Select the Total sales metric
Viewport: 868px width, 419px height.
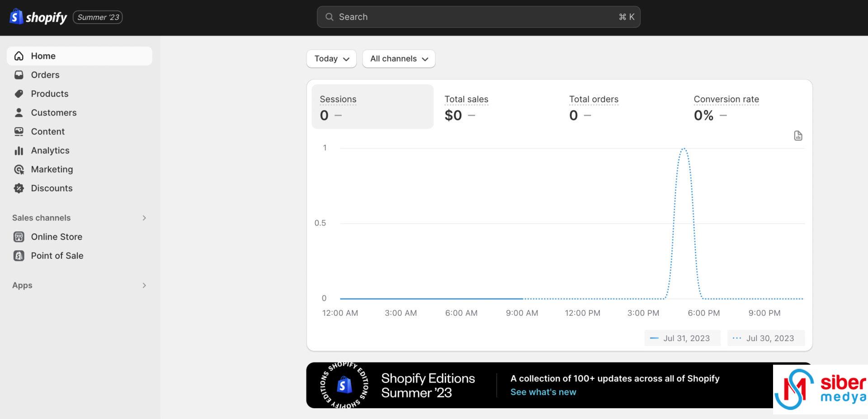497,107
